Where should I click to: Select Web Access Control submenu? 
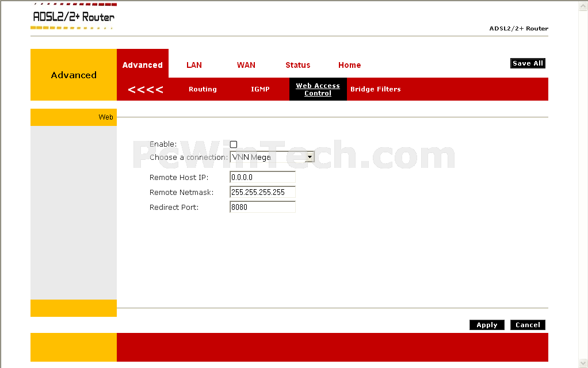click(x=318, y=89)
